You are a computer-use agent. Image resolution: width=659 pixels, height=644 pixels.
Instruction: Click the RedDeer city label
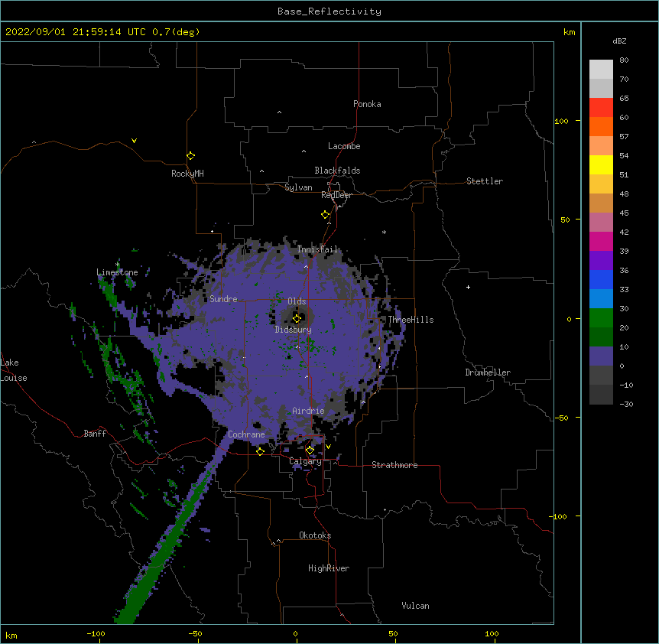tap(336, 195)
